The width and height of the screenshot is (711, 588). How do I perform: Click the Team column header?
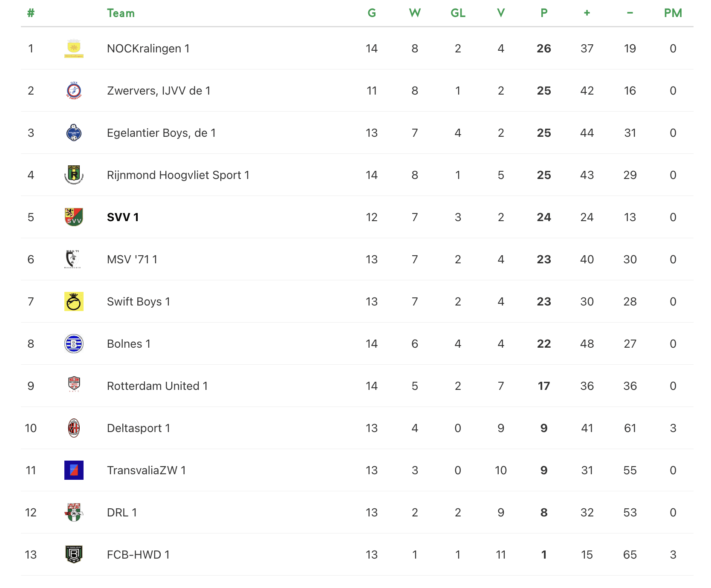(x=121, y=13)
